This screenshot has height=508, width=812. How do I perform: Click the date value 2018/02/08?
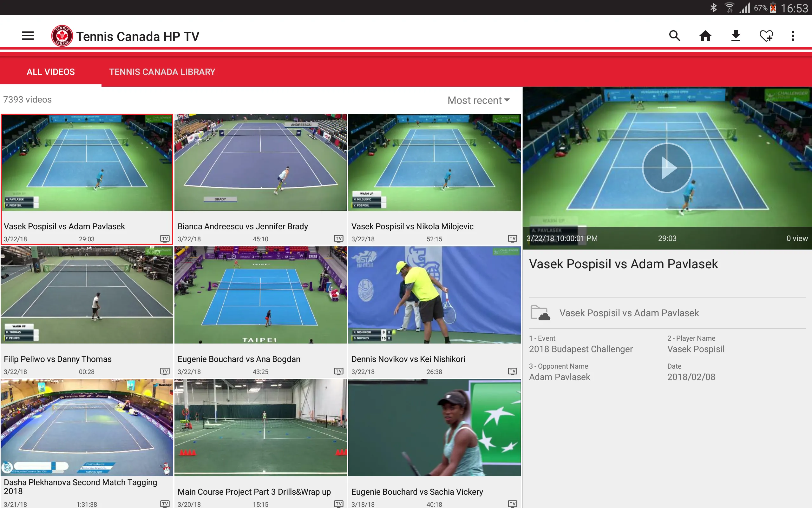pos(691,377)
